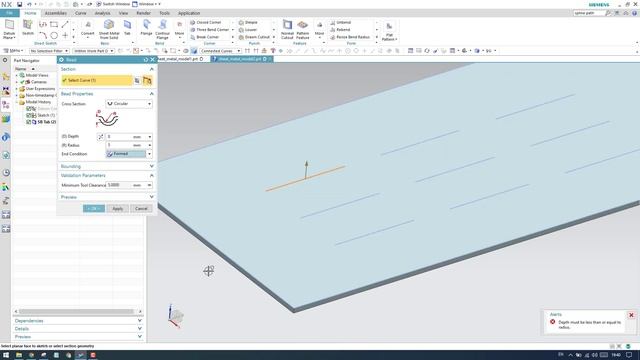Open the File menu
The image size is (640, 360).
tap(9, 13)
